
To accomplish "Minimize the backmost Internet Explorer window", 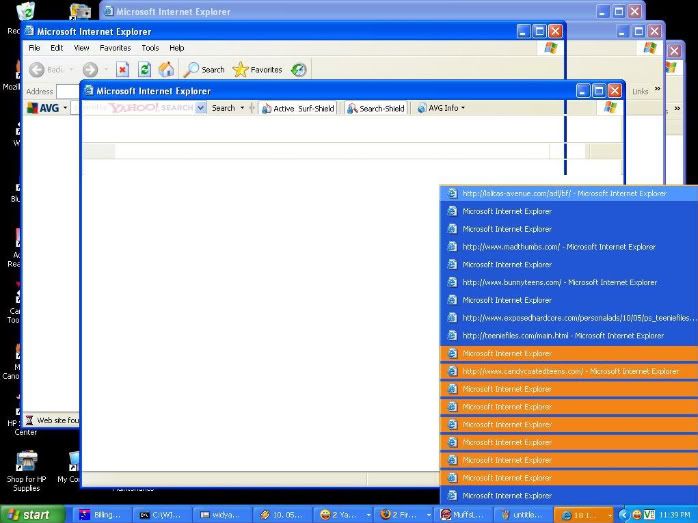I will (602, 12).
